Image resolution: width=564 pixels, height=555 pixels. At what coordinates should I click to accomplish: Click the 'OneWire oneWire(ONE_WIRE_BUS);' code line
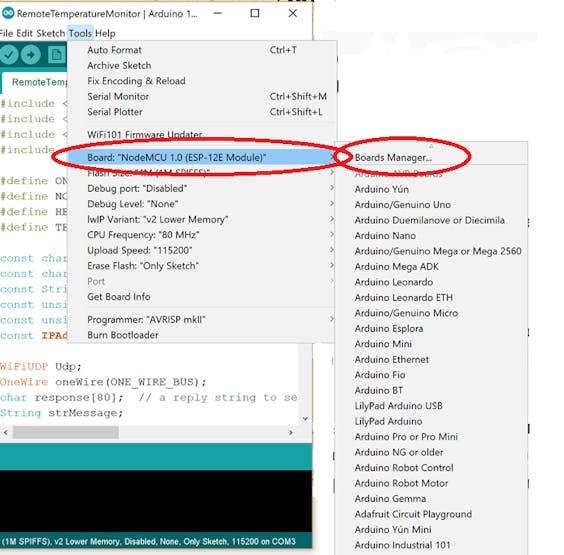103,382
